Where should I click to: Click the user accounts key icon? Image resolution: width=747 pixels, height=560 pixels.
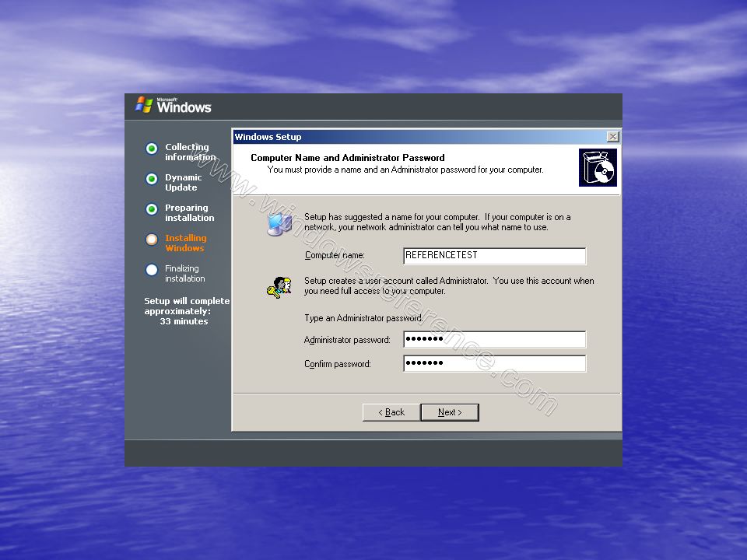coord(279,287)
